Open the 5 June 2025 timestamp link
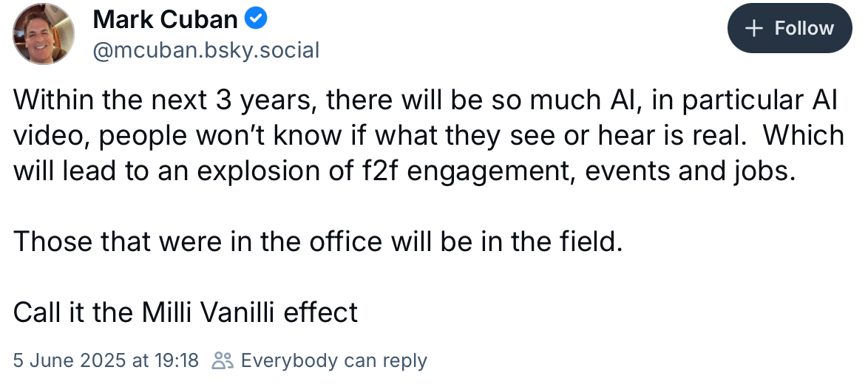 (106, 360)
